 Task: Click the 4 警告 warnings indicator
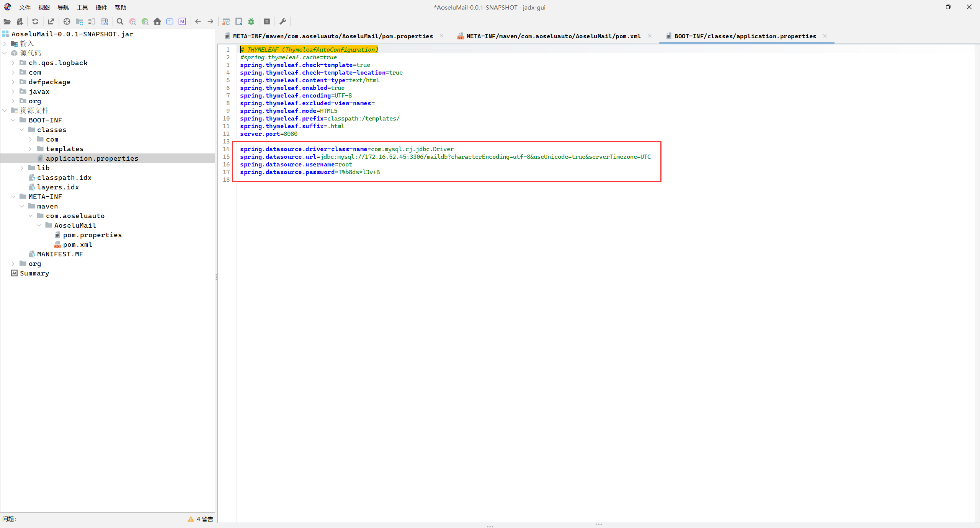click(201, 519)
